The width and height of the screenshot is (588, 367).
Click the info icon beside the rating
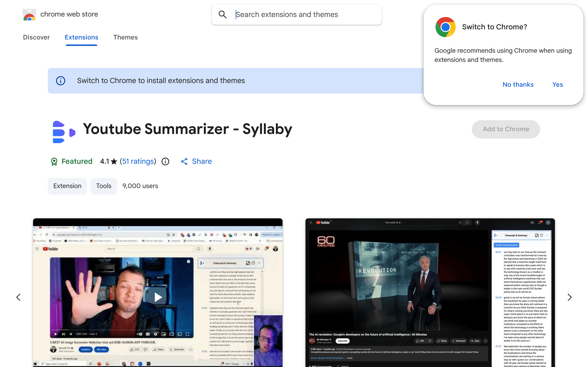coord(165,161)
